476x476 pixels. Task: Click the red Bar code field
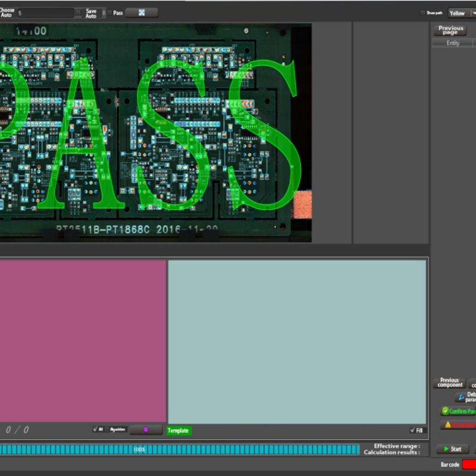(469, 464)
